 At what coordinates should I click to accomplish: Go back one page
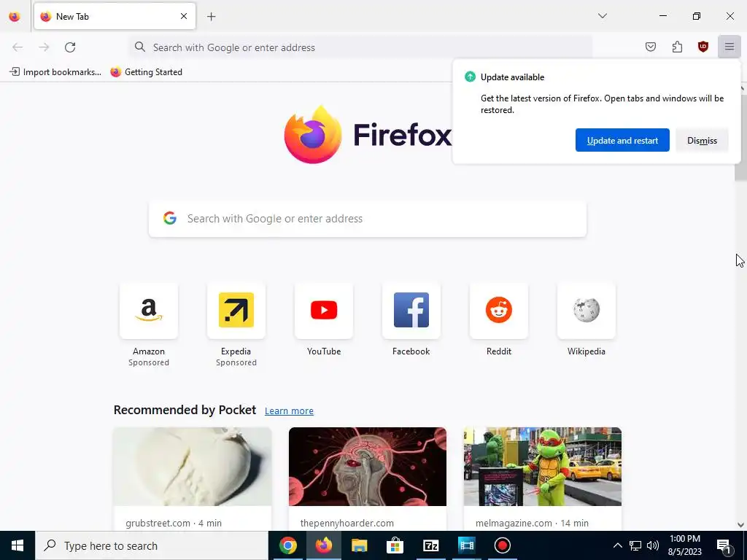point(18,47)
